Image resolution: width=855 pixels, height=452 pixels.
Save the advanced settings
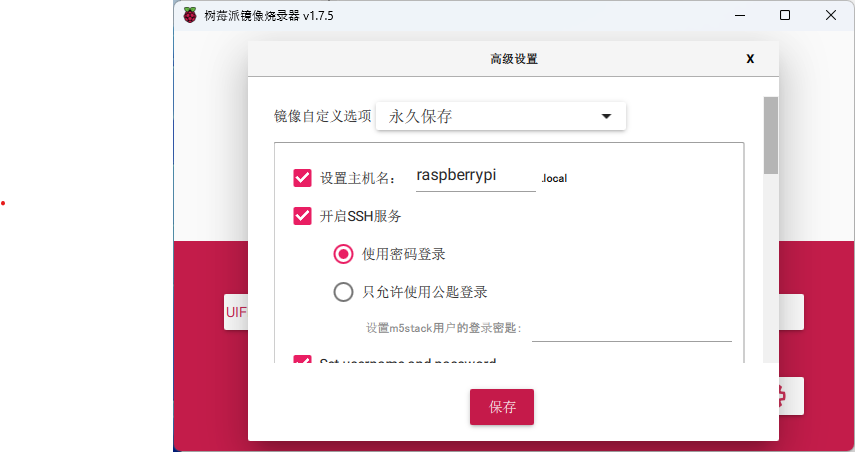502,407
